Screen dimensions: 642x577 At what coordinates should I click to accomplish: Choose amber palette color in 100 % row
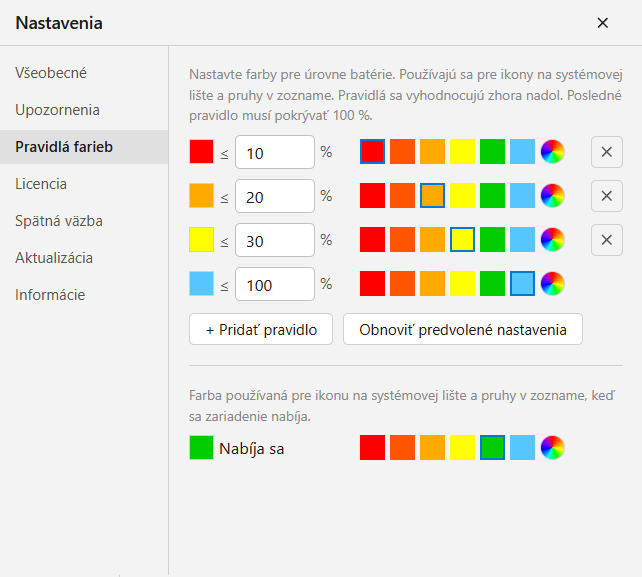(432, 283)
